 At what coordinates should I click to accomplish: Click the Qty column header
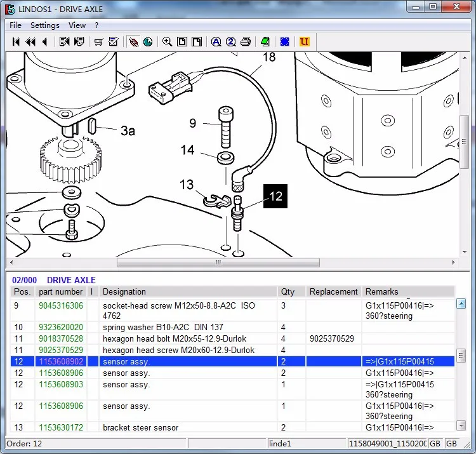point(291,292)
